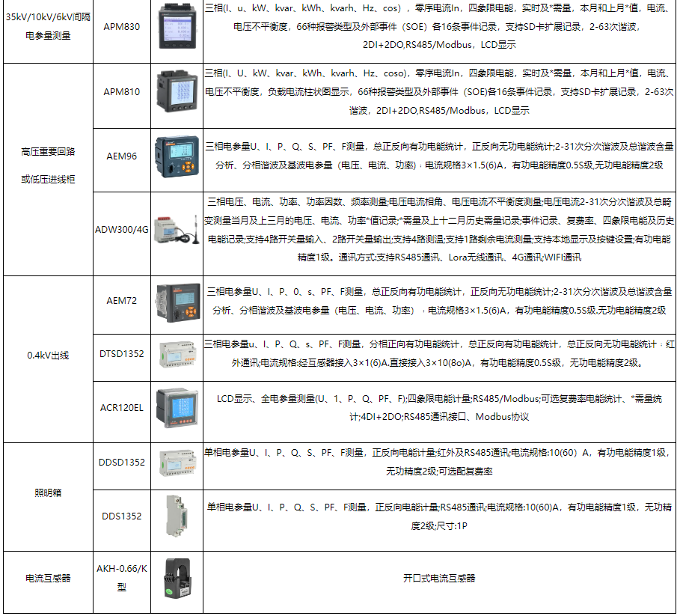Click the AKH-0.66/K split-core transformer image
680x616 pixels.
(x=177, y=579)
